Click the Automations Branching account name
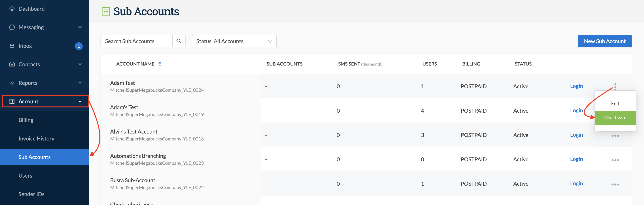Image resolution: width=644 pixels, height=205 pixels. (x=138, y=156)
